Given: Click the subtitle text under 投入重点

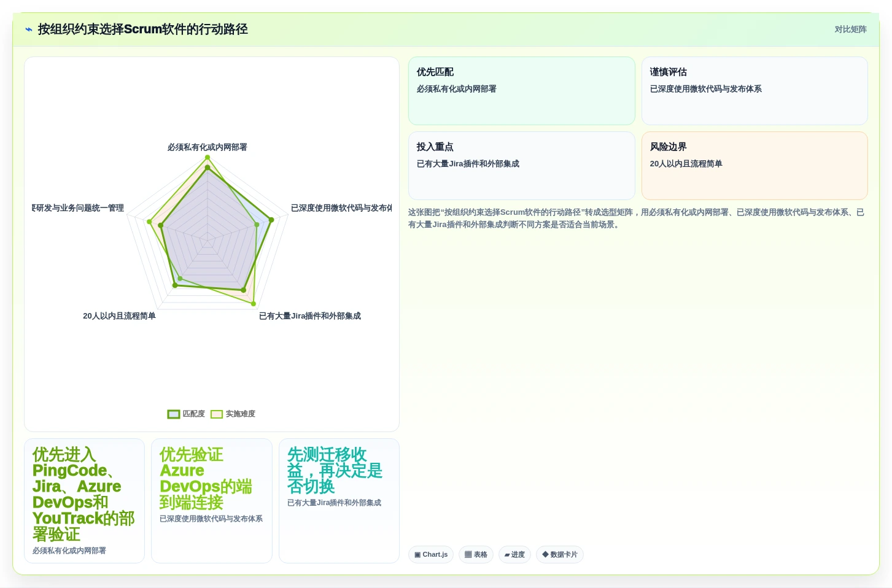Looking at the screenshot, I should [x=468, y=164].
